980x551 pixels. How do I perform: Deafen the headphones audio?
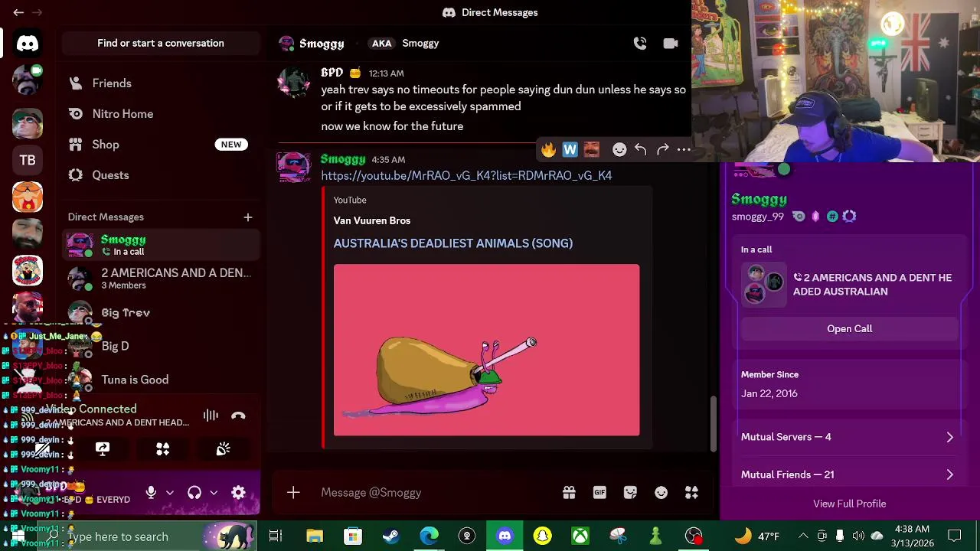[x=194, y=493]
